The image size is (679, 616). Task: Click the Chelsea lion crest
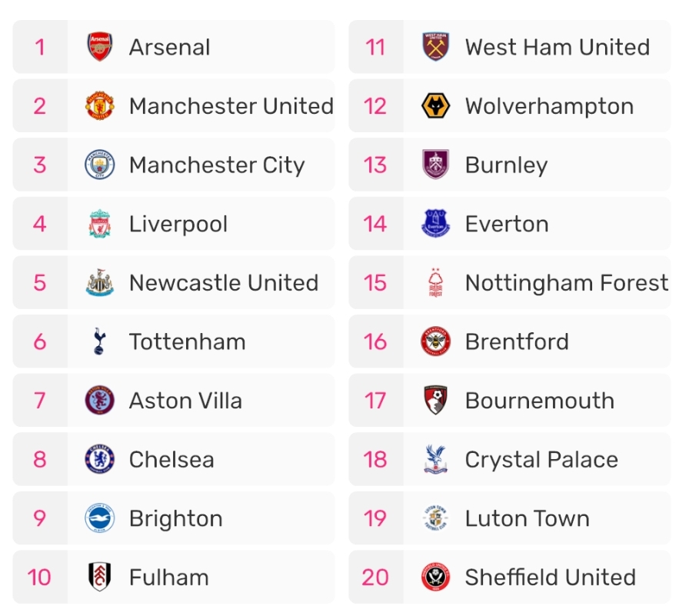coord(100,460)
